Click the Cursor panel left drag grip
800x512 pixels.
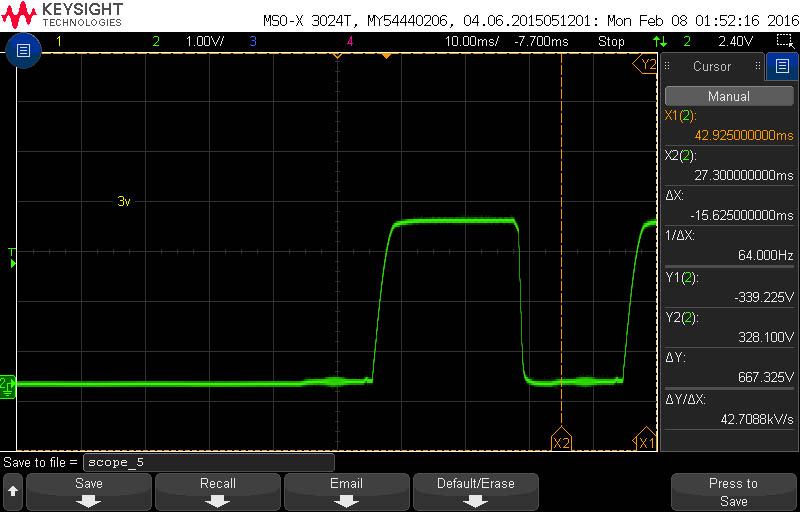pyautogui.click(x=667, y=66)
